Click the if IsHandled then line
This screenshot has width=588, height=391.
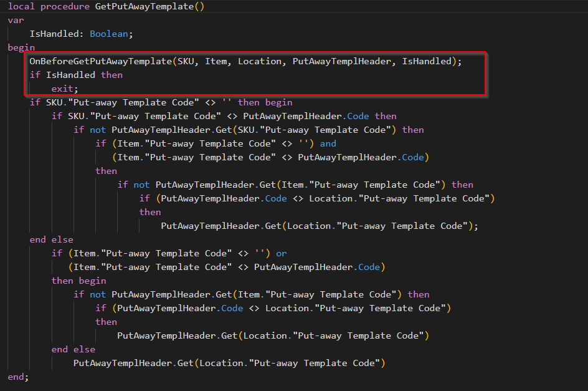coord(75,75)
